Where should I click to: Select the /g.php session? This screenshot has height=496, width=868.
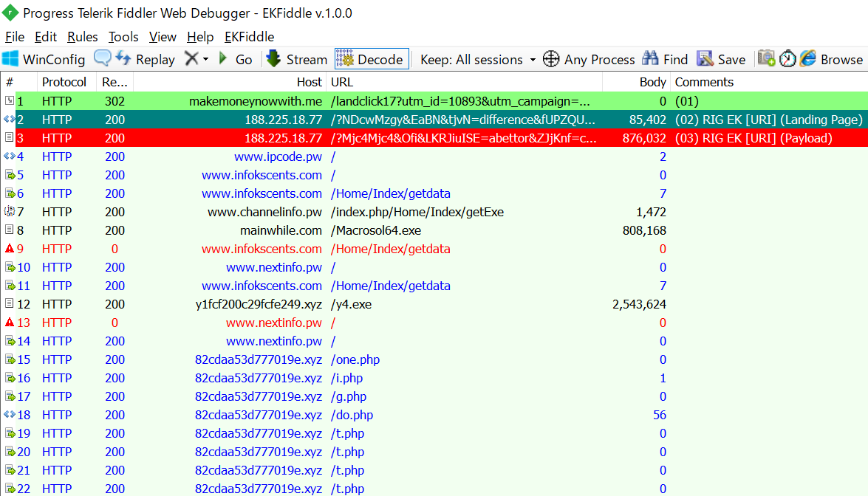tap(434, 396)
